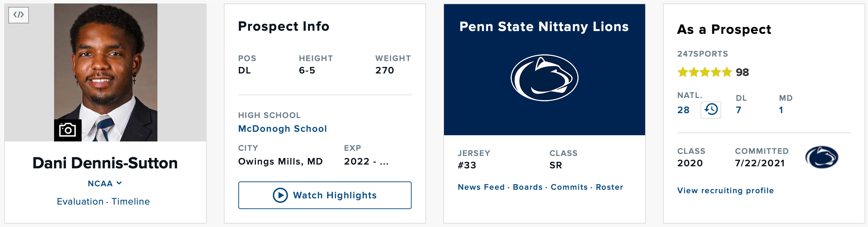
Task: Open the Timeline link
Action: tap(131, 201)
